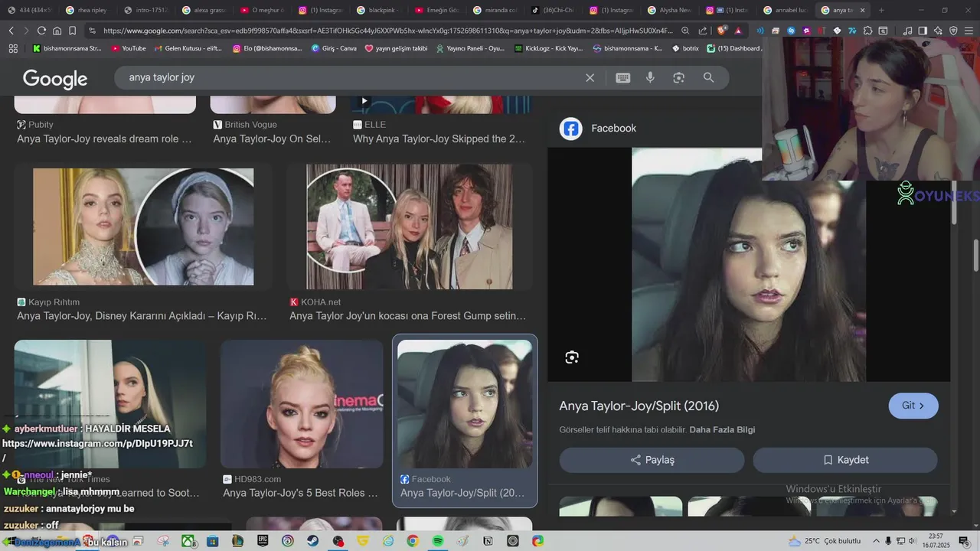Click the Google logo
This screenshot has height=551, width=980.
(55, 78)
